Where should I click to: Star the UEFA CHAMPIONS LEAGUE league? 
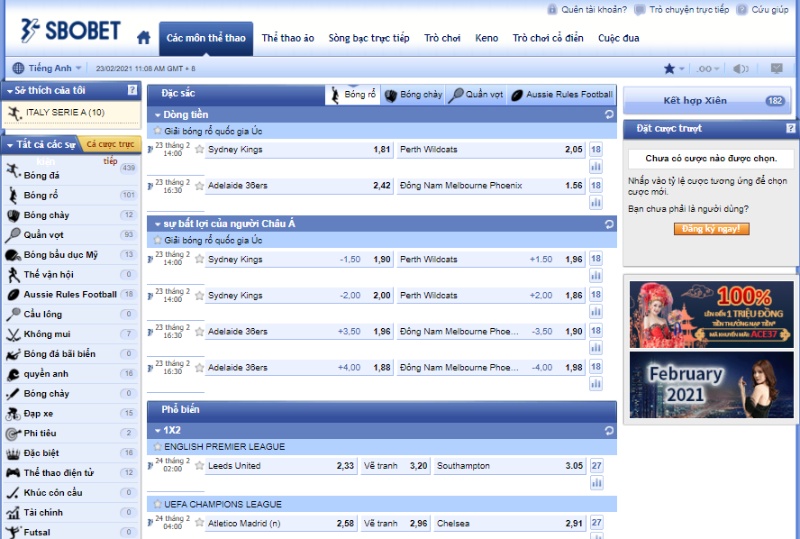pyautogui.click(x=158, y=504)
